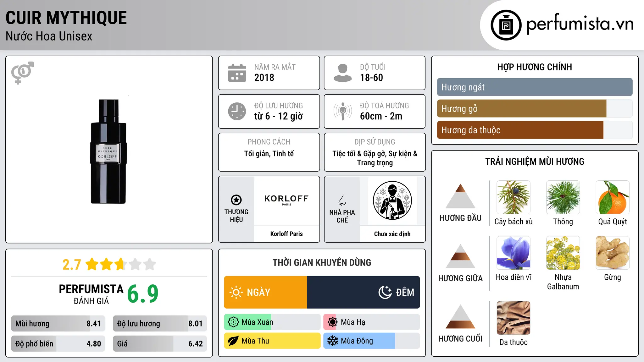The height and width of the screenshot is (362, 644).
Task: Click the green 6.9 Perfumista score
Action: point(143,294)
